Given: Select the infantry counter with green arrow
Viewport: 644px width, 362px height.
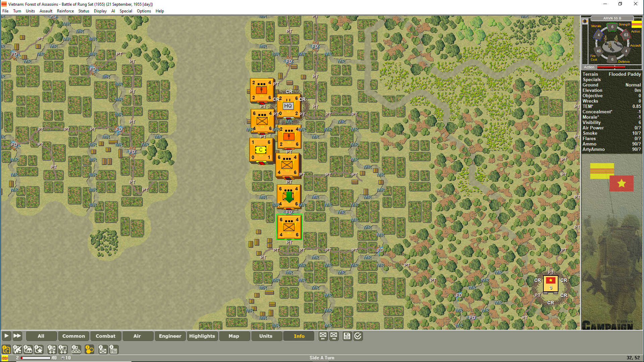Looking at the screenshot, I should tap(288, 196).
